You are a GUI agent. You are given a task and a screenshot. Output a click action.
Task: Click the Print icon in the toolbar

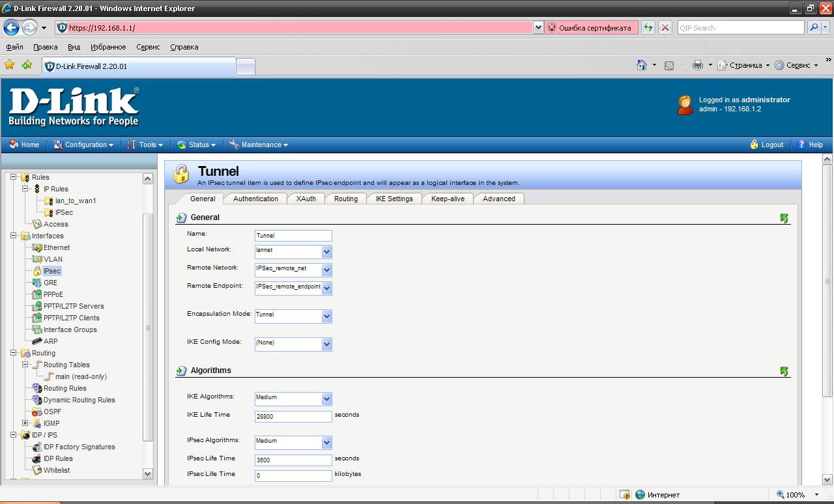click(698, 65)
